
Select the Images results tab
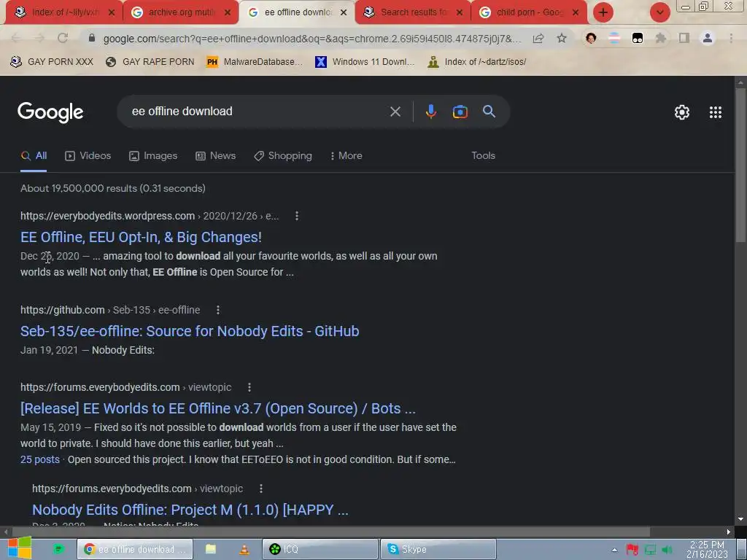pos(153,156)
